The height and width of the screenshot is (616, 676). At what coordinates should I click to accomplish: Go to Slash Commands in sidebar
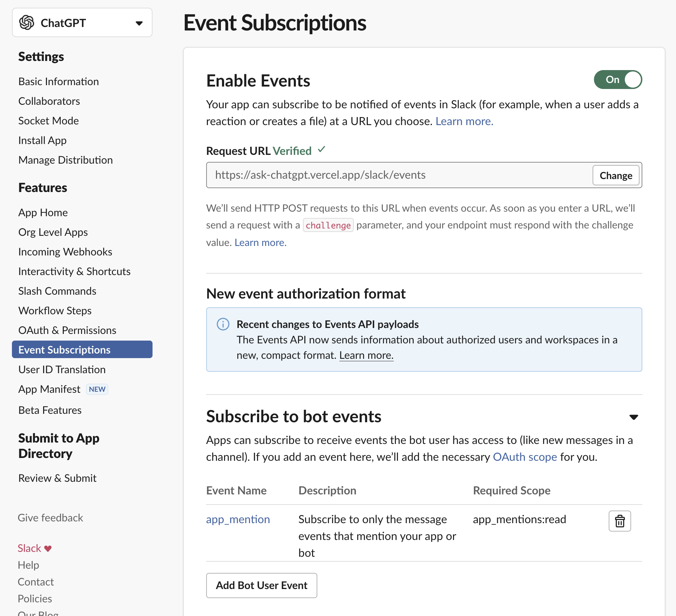pos(57,291)
